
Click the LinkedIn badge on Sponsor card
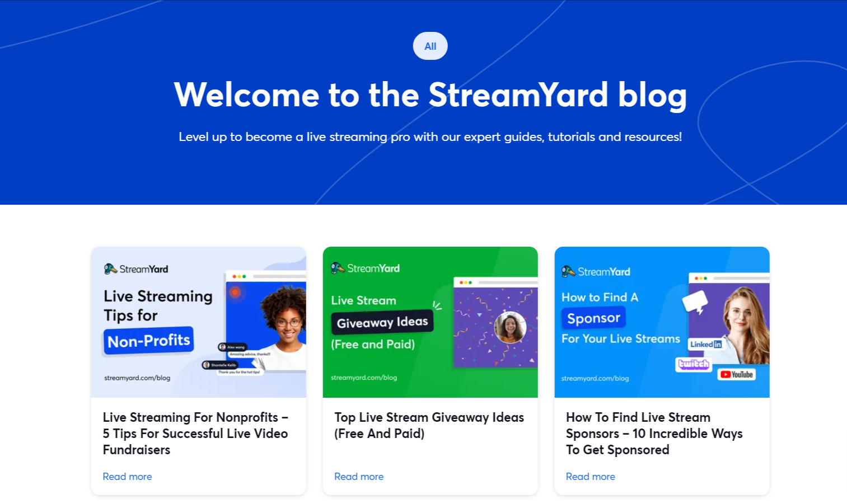click(x=706, y=345)
